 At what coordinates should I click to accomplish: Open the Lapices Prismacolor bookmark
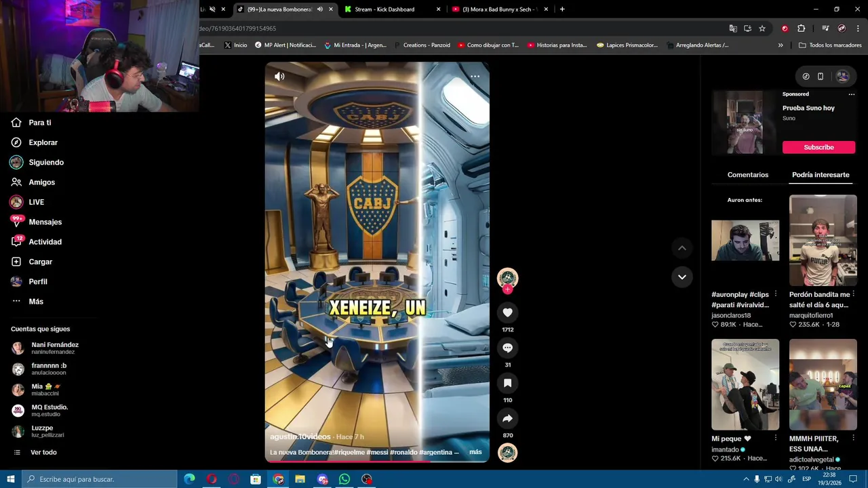point(627,45)
